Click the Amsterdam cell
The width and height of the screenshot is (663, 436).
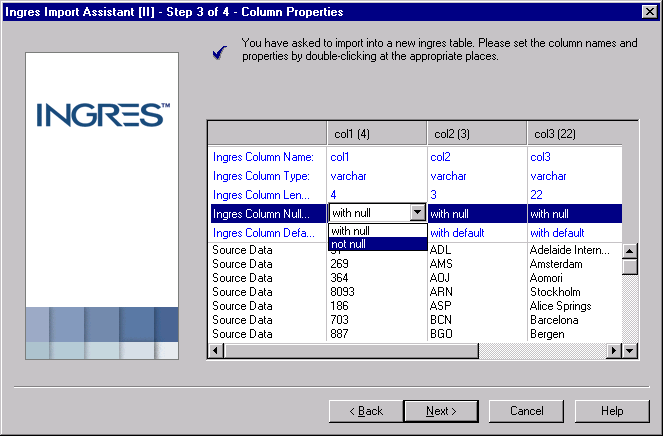coord(556,264)
